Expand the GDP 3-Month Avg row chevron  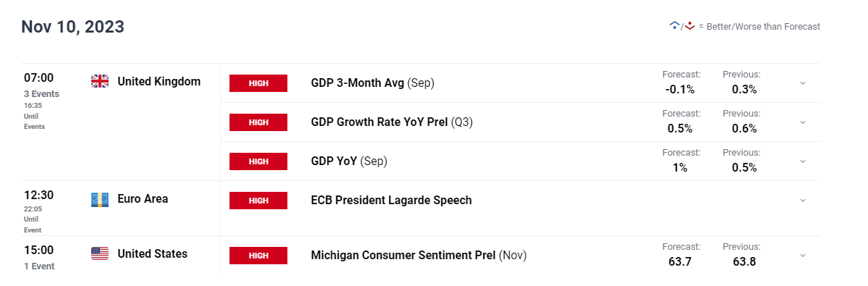click(x=804, y=83)
